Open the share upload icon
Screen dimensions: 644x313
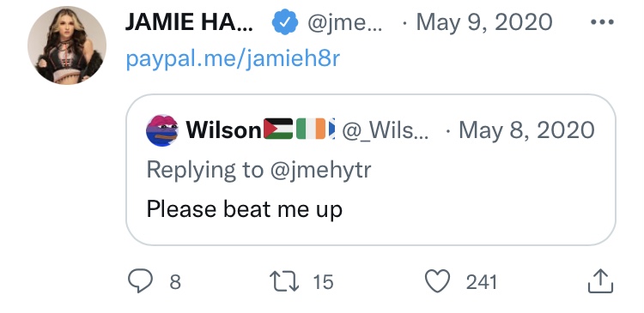click(x=600, y=281)
